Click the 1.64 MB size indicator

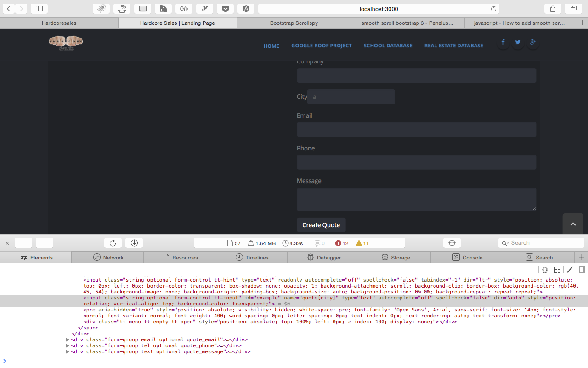click(x=262, y=243)
